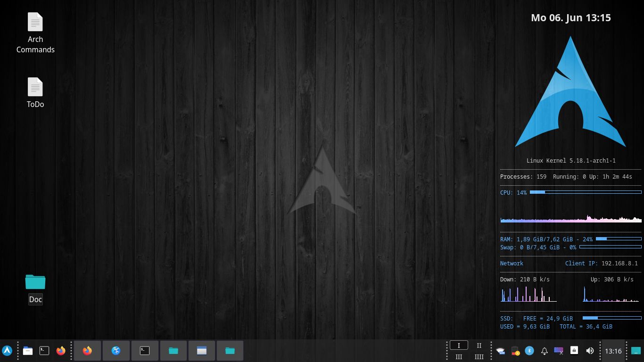
Task: Switch to the running Konqueror window task
Action: pos(116,351)
